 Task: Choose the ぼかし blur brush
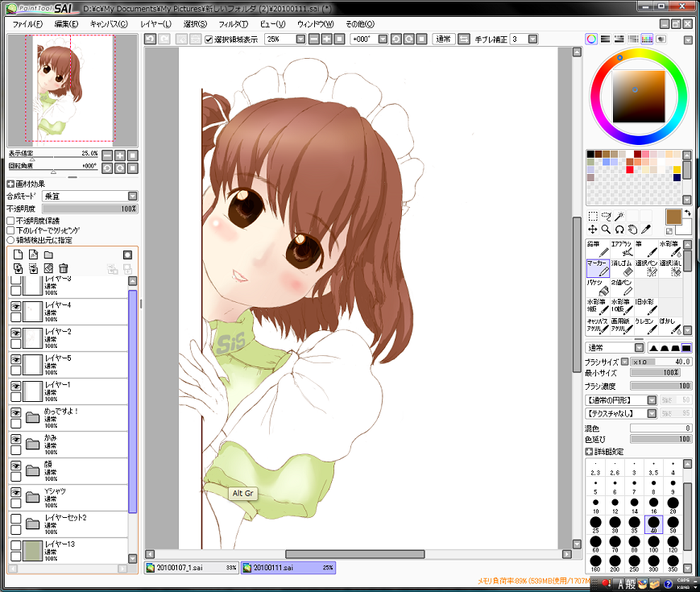pyautogui.click(x=670, y=326)
